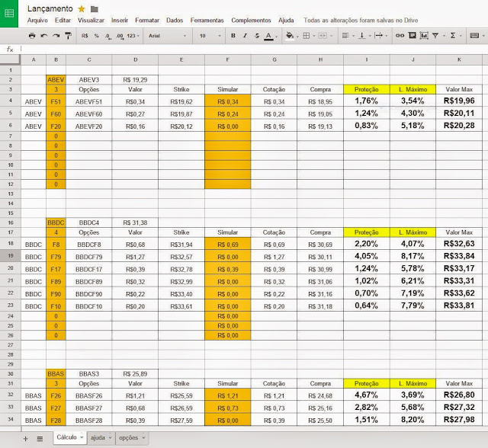Switch to the ajuda sheet tab
Viewport: 488px width, 448px height.
[x=98, y=438]
